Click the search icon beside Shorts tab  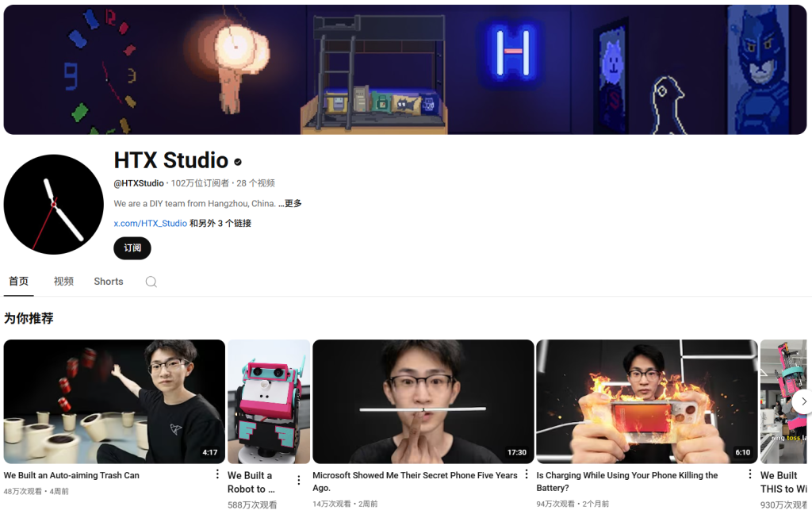[x=151, y=282]
